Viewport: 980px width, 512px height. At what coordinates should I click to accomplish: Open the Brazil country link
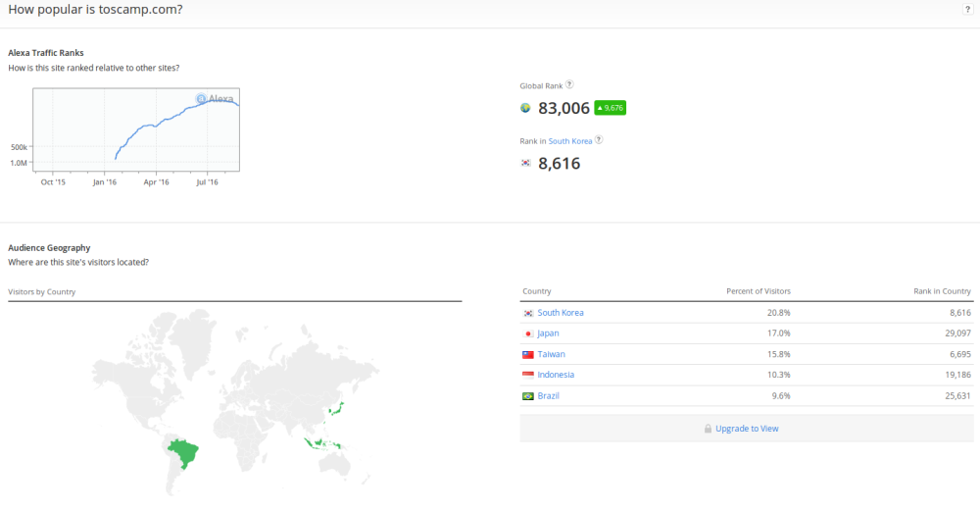[x=548, y=395]
